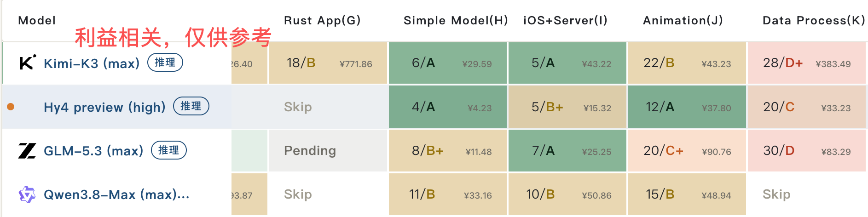Sort by the Rust App(G) column header
Screen dimensions: 868x217
click(322, 20)
